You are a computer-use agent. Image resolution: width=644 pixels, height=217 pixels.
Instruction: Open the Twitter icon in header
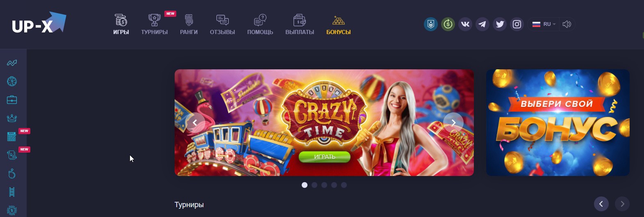pos(500,24)
